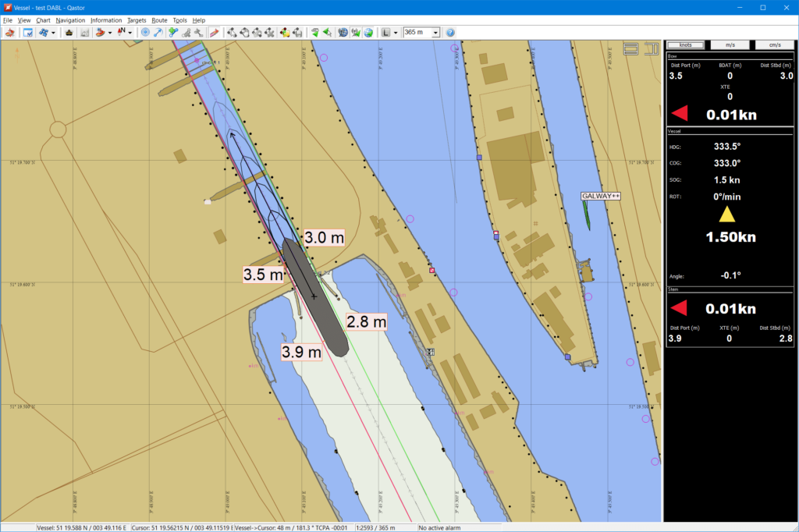This screenshot has width=799, height=532.
Task: Click the blue bearing line arrow icon
Action: [158, 33]
